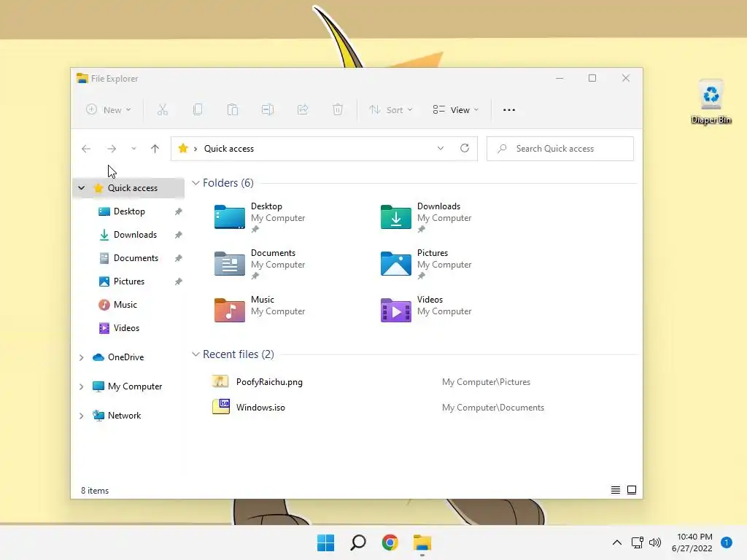Click the Search Quick access field
This screenshot has height=560, width=747.
(560, 149)
